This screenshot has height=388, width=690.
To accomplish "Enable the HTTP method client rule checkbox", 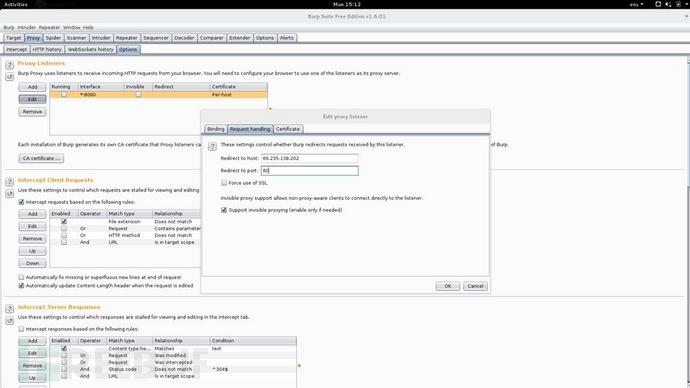I will tap(64, 235).
